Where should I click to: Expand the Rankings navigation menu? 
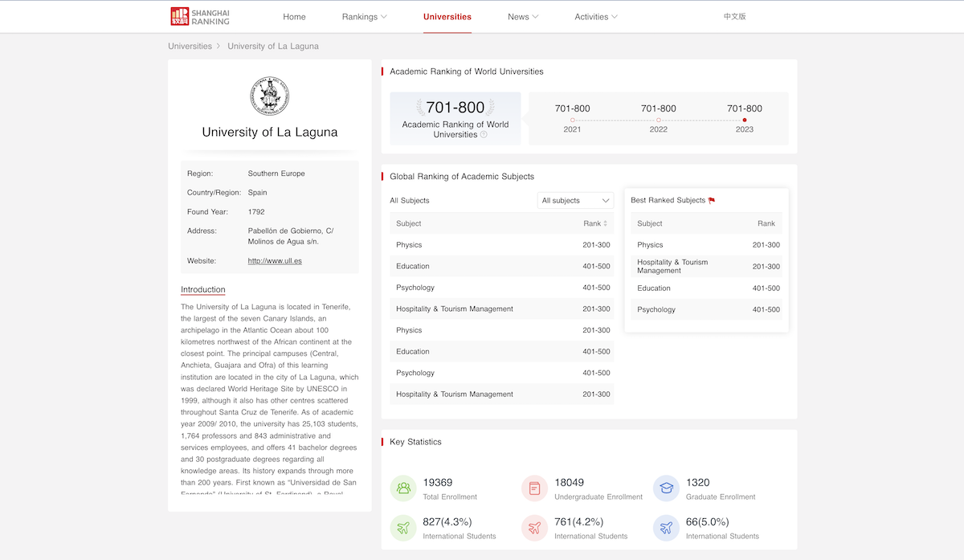364,17
